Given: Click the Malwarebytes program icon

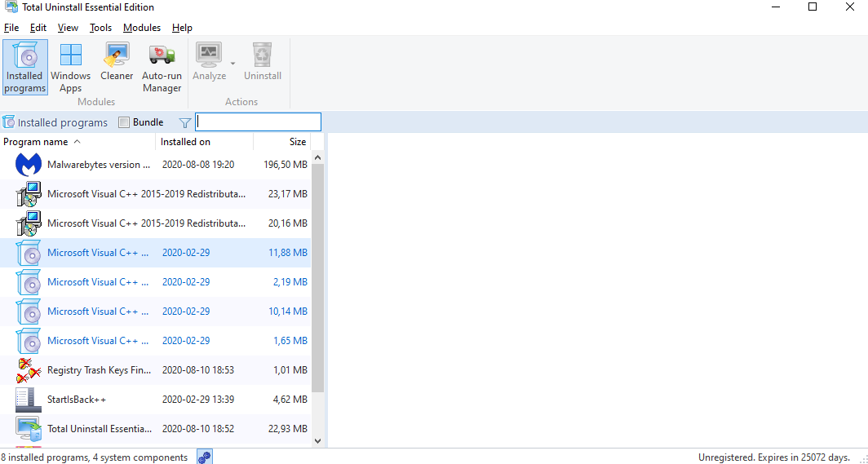Looking at the screenshot, I should pyautogui.click(x=29, y=165).
